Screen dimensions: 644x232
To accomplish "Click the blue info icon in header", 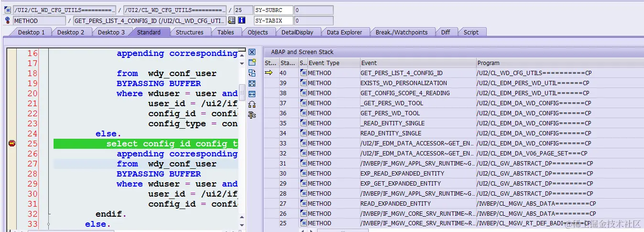I will coord(242,21).
